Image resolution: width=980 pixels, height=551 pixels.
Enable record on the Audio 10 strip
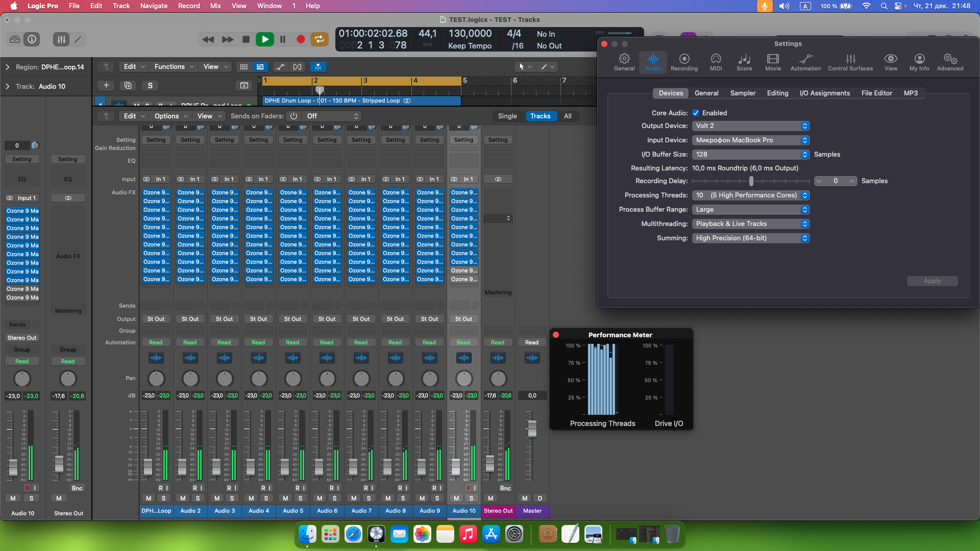(468, 488)
